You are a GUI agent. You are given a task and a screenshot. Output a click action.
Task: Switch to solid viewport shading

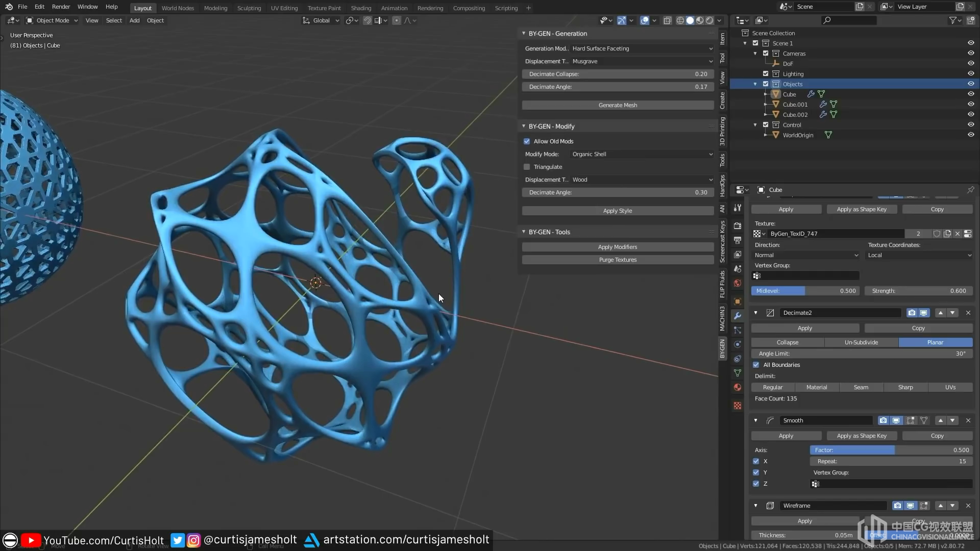point(690,20)
